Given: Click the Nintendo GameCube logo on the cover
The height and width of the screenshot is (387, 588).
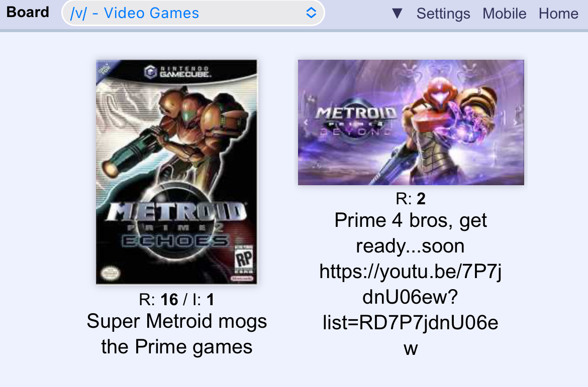Looking at the screenshot, I should click(x=177, y=71).
